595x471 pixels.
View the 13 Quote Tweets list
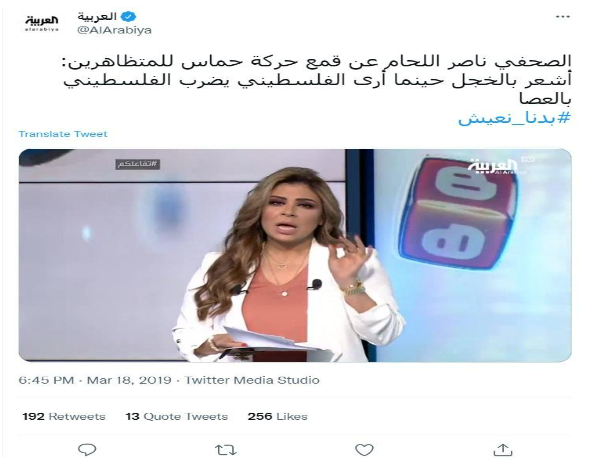(176, 416)
